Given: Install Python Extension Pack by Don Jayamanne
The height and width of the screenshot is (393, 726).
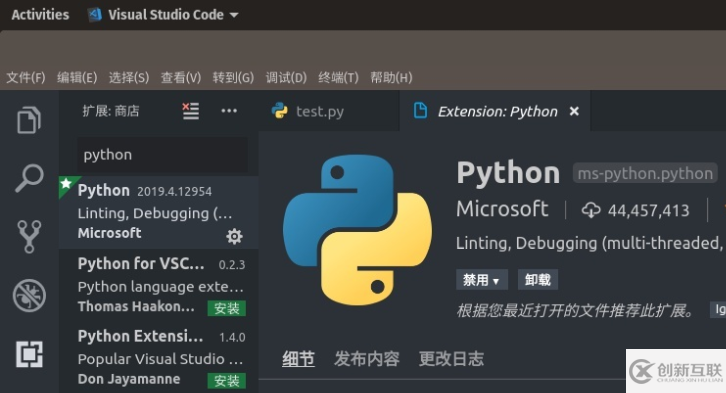Looking at the screenshot, I should pos(226,381).
